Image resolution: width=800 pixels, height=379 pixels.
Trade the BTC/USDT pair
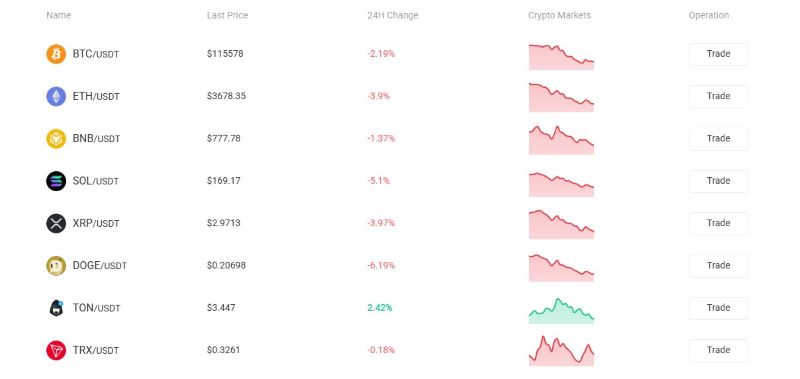718,54
